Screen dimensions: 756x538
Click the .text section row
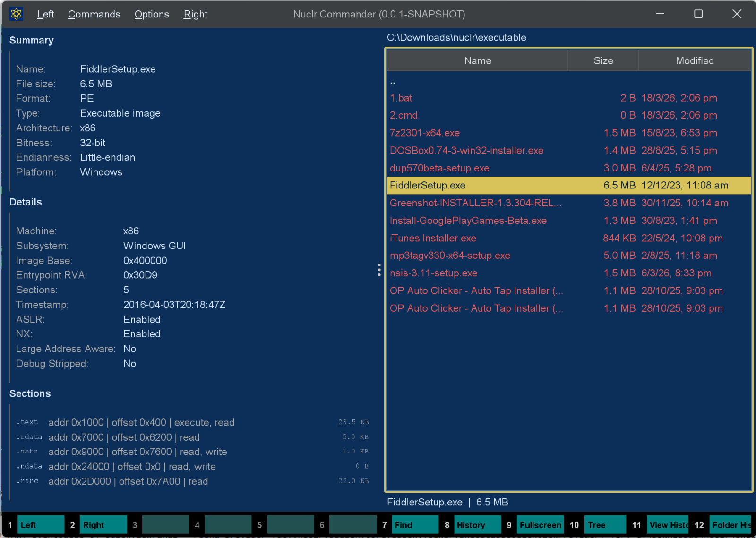193,422
